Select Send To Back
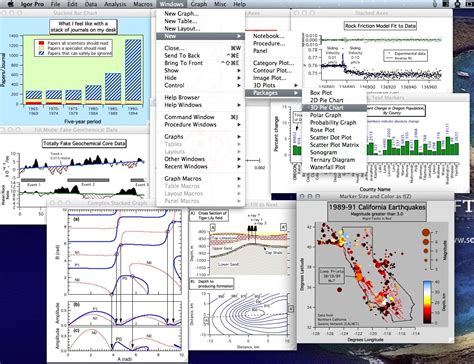This screenshot has height=364, width=474. [200, 55]
